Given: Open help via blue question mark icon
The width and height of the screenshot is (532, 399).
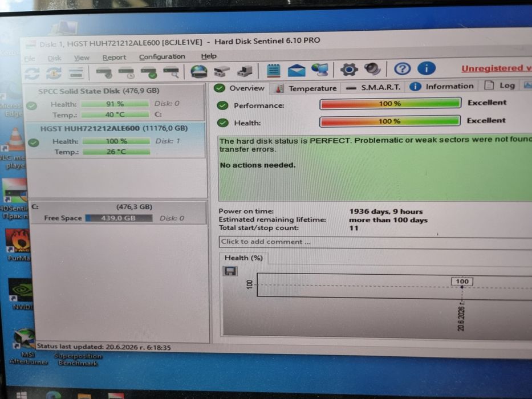Looking at the screenshot, I should [x=403, y=69].
